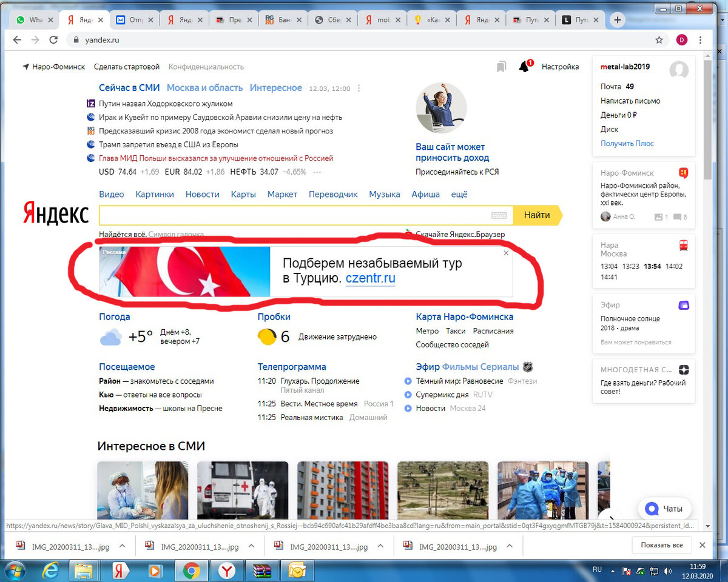Play Супермикс дня on RUTV
The width and height of the screenshot is (728, 582).
pyautogui.click(x=408, y=395)
